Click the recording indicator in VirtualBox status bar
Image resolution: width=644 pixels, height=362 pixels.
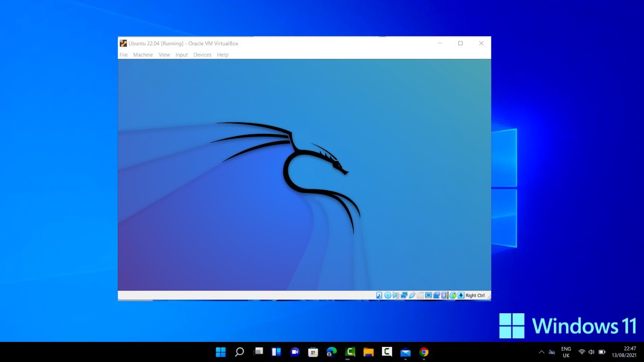coord(437,295)
